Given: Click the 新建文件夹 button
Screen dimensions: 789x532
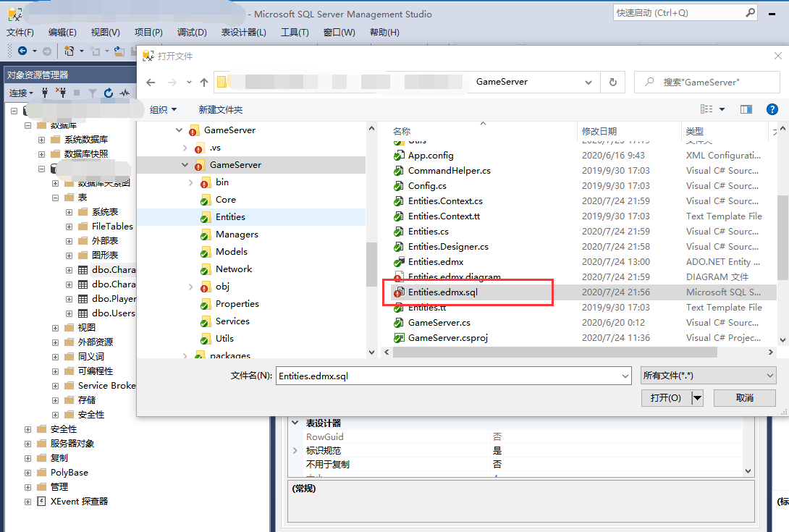Looking at the screenshot, I should click(220, 109).
